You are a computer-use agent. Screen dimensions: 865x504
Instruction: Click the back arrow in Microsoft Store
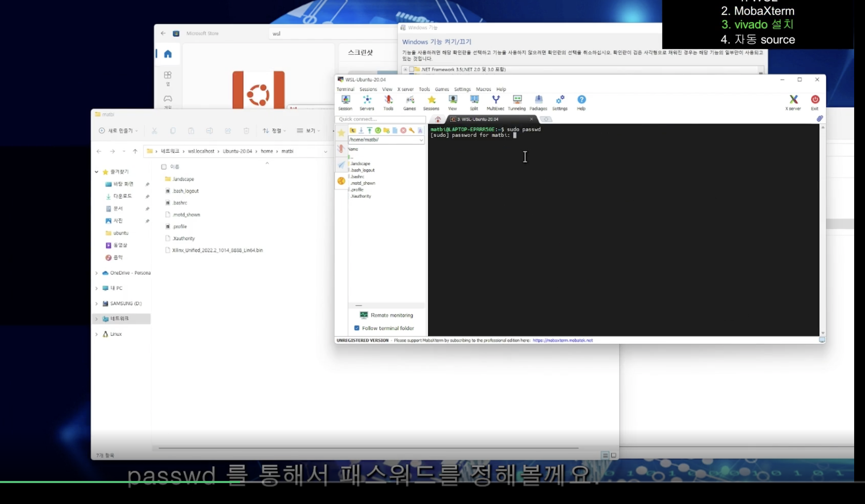[163, 34]
